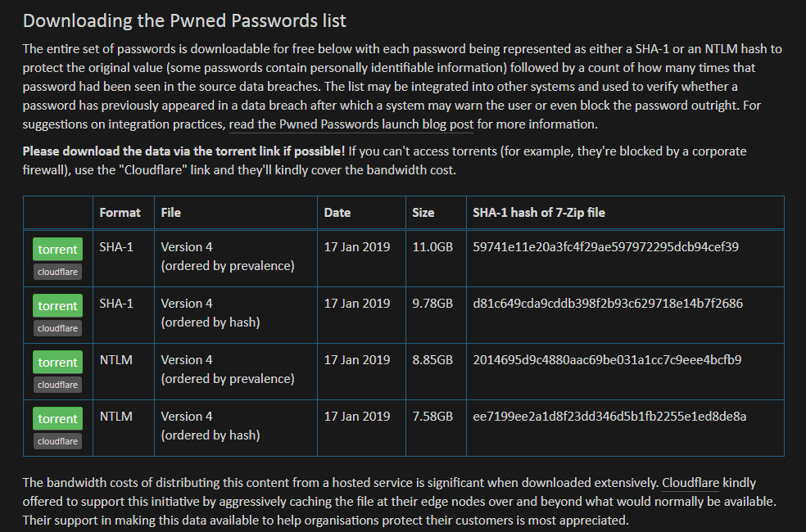Screen dimensions: 806x532
Task: Open the Pwned Passwords launch blog post link
Action: point(351,124)
